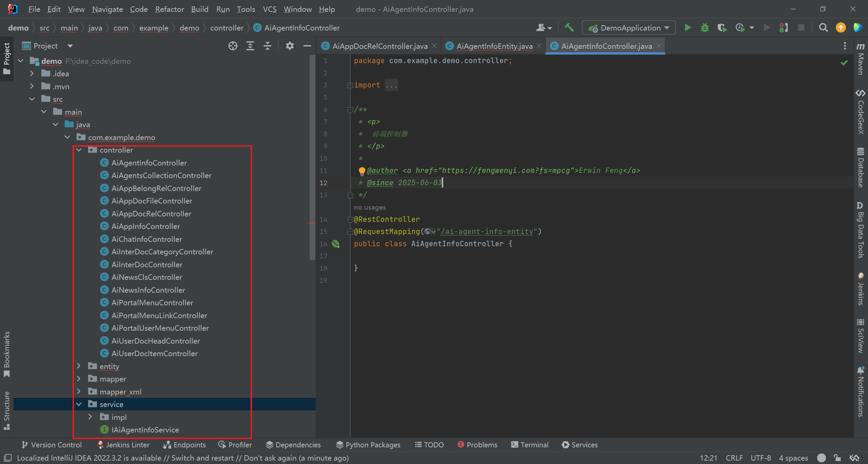Expand the .idea folder

(32, 73)
